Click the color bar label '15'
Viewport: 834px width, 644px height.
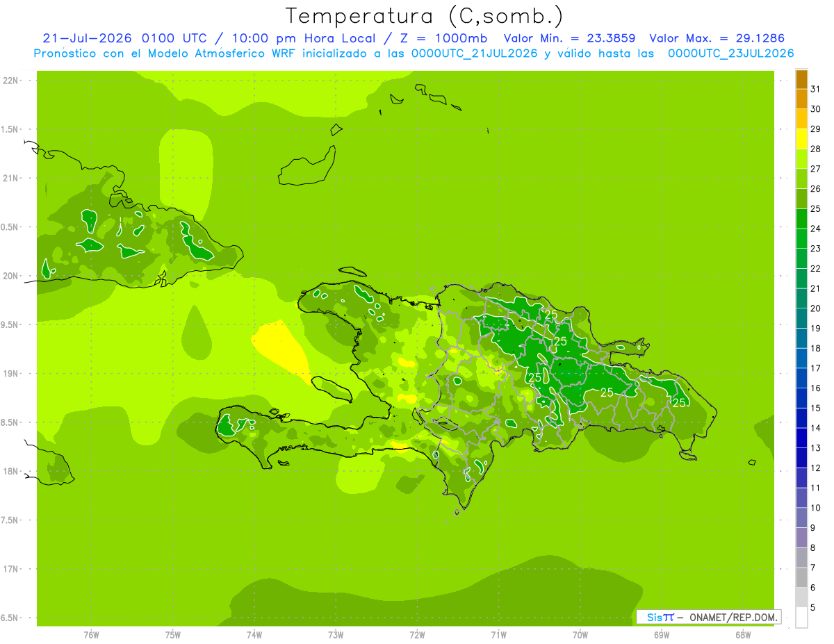pyautogui.click(x=815, y=408)
